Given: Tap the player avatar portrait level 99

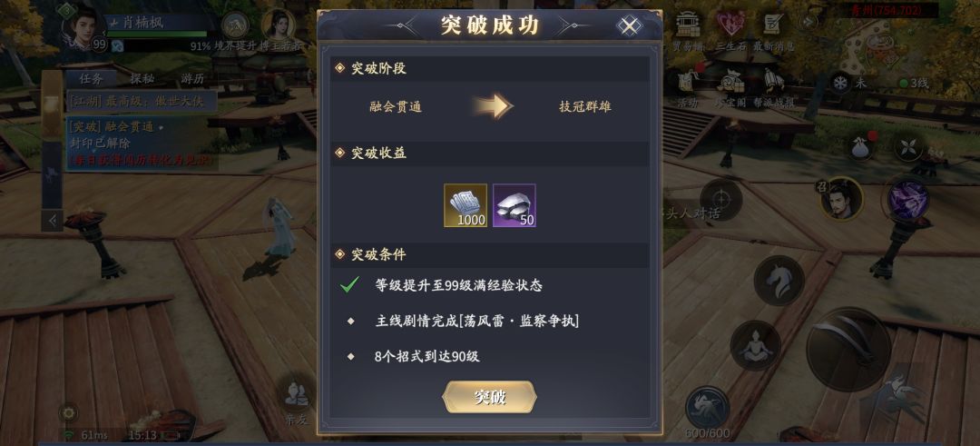Looking at the screenshot, I should coord(85,28).
